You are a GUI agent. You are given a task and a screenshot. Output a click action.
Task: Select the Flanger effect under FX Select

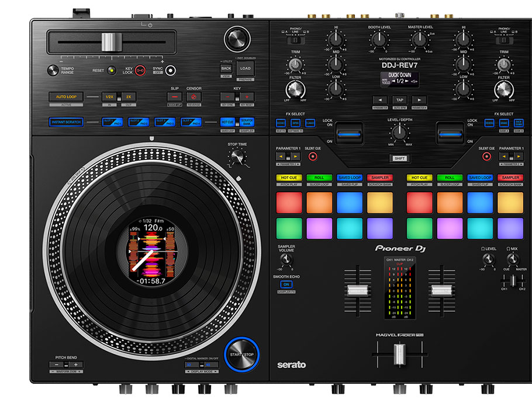click(x=310, y=123)
